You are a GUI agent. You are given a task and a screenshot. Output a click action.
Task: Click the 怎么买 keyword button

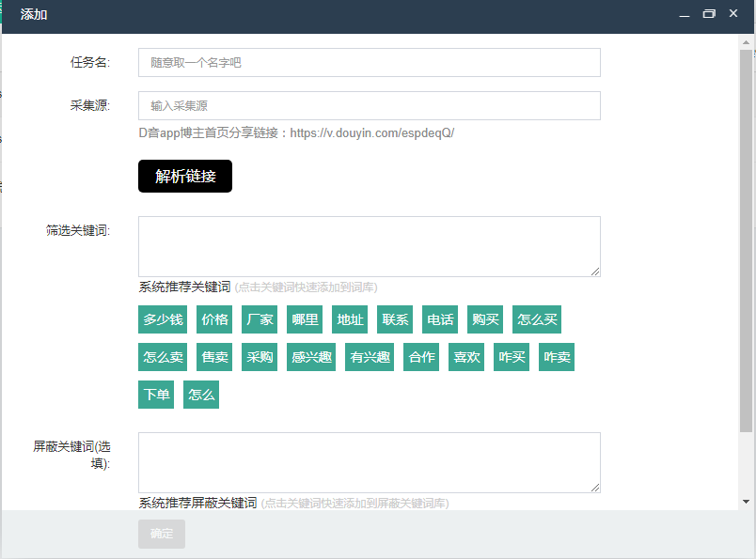pyautogui.click(x=537, y=319)
